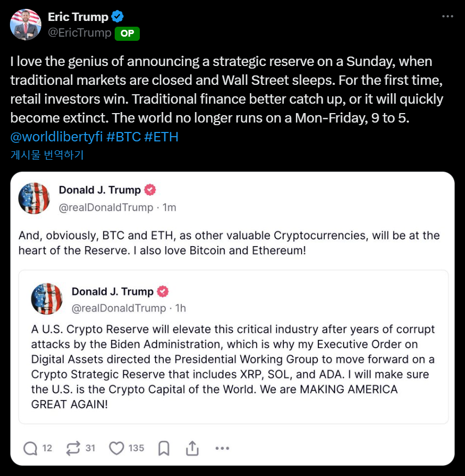Image resolution: width=465 pixels, height=476 pixels.
Task: Click Eric Trump's blue verified badge
Action: (118, 17)
